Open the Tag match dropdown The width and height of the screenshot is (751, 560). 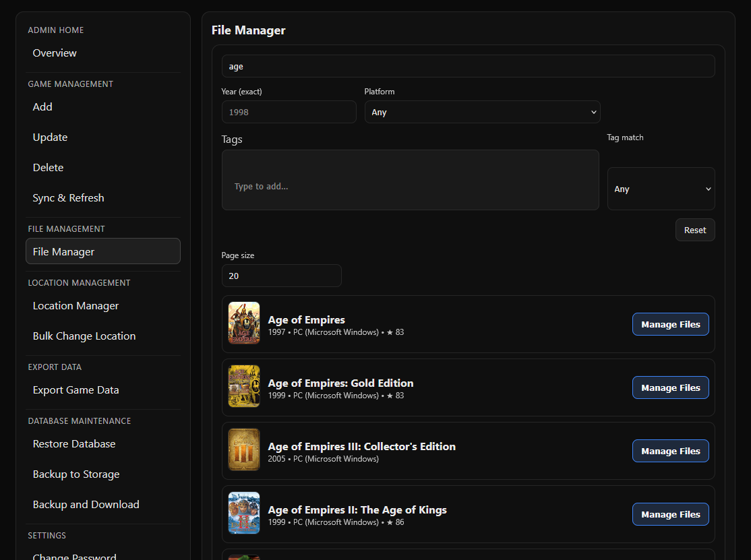[x=661, y=189]
